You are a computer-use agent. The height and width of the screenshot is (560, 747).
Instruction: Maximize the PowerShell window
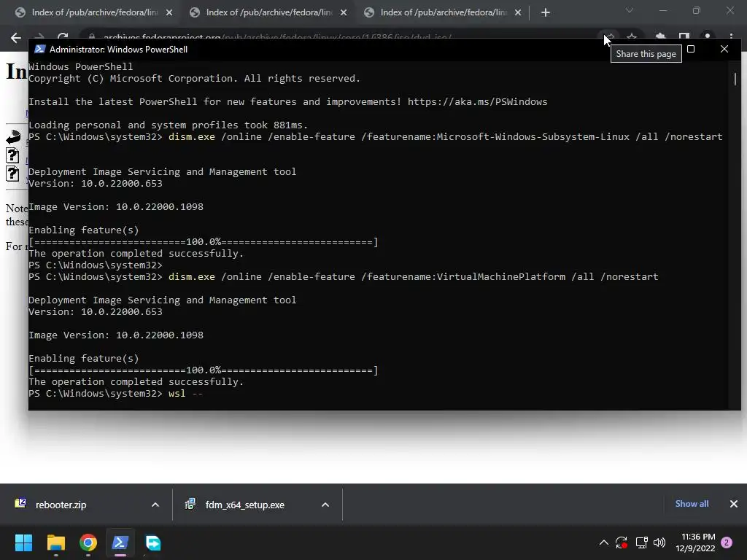pos(691,49)
